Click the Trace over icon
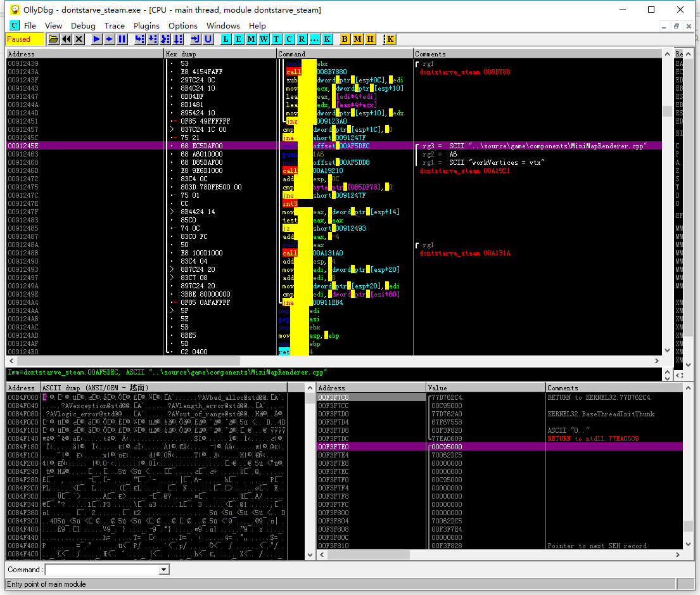This screenshot has height=595, width=700. pos(178,39)
